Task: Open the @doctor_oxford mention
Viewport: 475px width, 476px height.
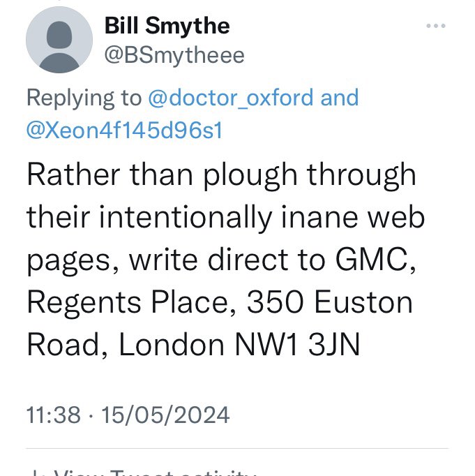Action: [230, 98]
